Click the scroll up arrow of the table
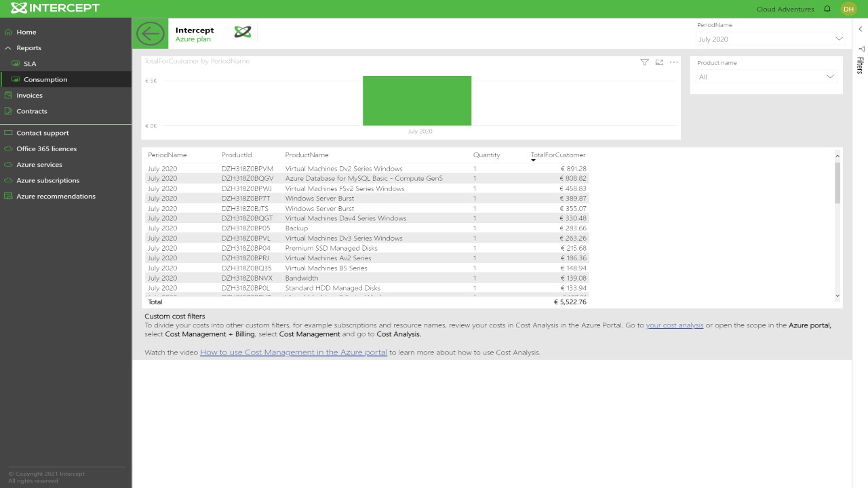Image resolution: width=868 pixels, height=488 pixels. [837, 156]
